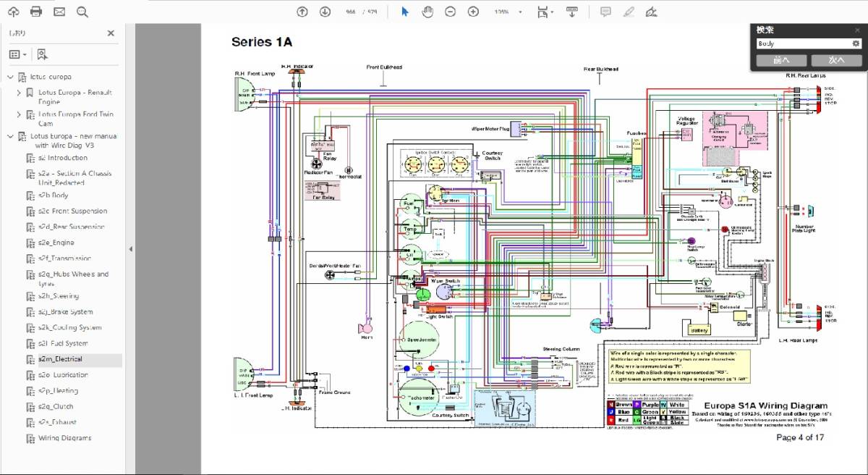Print the document using printer icon
Image resolution: width=868 pixels, height=475 pixels.
coord(36,12)
